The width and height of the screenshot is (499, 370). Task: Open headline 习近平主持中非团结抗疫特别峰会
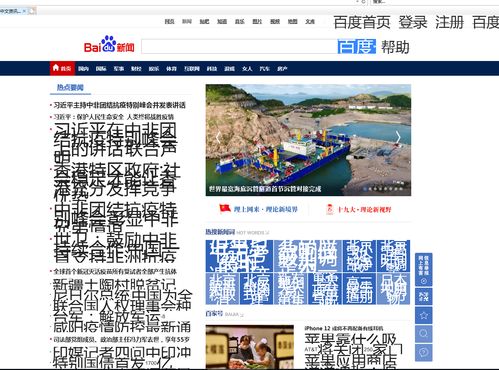coord(119,105)
